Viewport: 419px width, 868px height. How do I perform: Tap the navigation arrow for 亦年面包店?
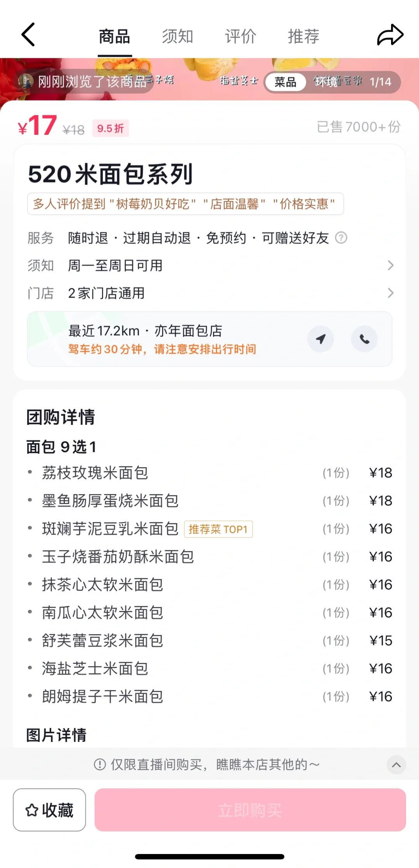(x=320, y=339)
